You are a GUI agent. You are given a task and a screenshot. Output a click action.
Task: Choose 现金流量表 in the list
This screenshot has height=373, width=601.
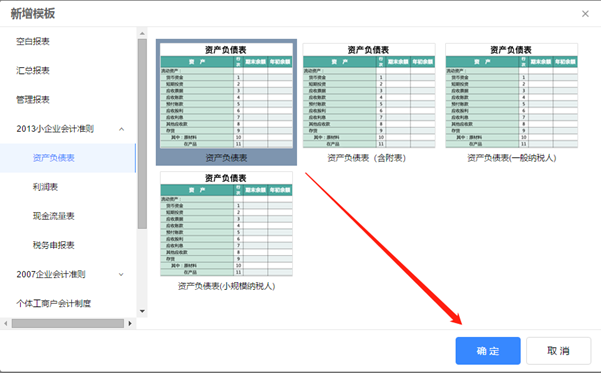point(54,216)
